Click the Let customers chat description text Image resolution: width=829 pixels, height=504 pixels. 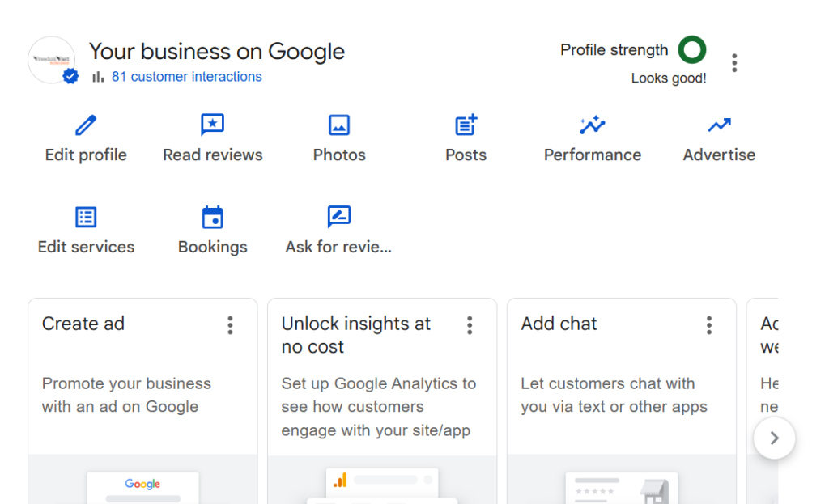614,395
